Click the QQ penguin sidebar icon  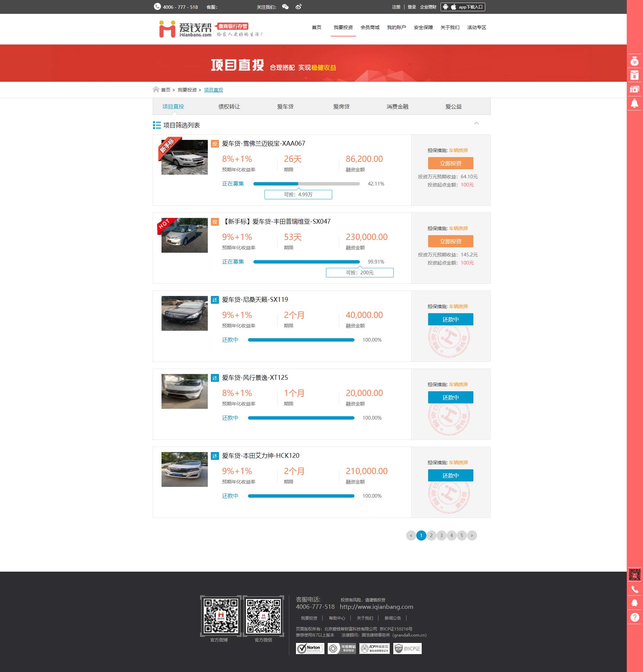(x=635, y=603)
